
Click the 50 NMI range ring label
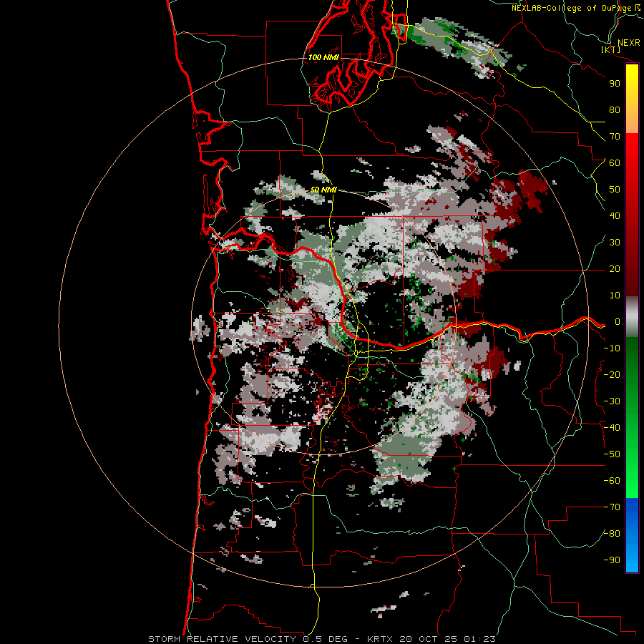[323, 190]
